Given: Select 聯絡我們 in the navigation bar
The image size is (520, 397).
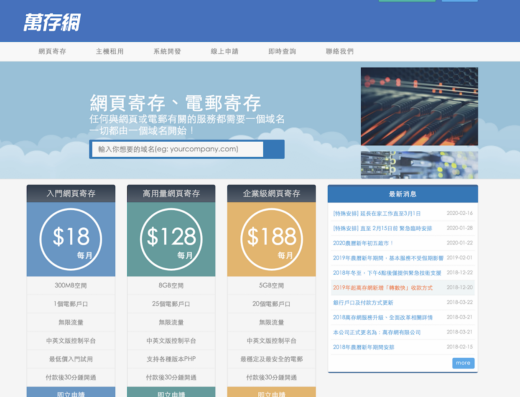Looking at the screenshot, I should click(339, 51).
